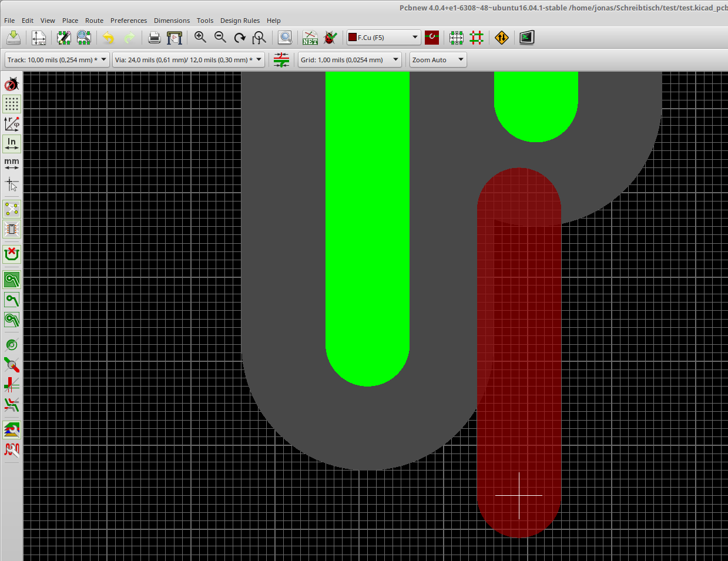
Task: Toggle track and autorouting mode
Action: 477,38
